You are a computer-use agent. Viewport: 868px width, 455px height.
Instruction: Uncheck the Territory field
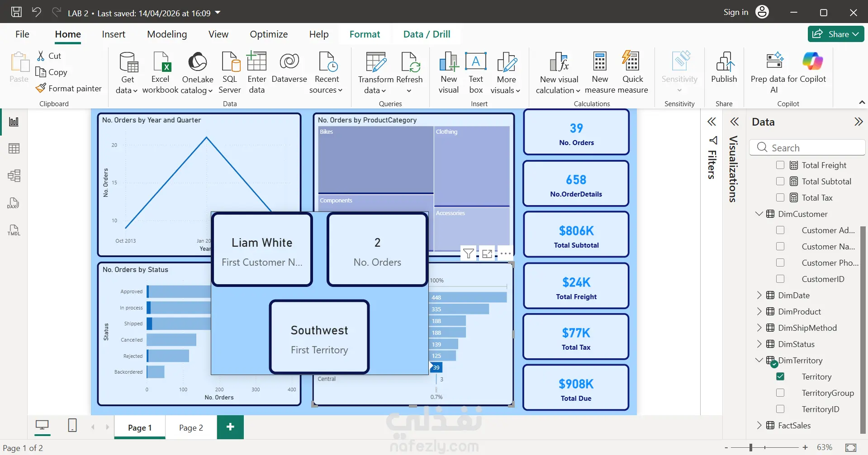point(780,376)
